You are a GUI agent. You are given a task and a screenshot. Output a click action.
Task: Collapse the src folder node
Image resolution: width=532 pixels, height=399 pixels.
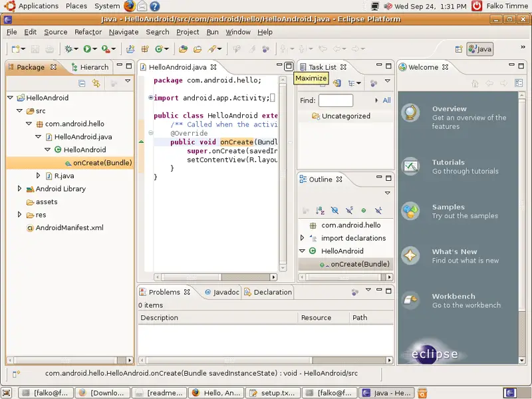20,110
